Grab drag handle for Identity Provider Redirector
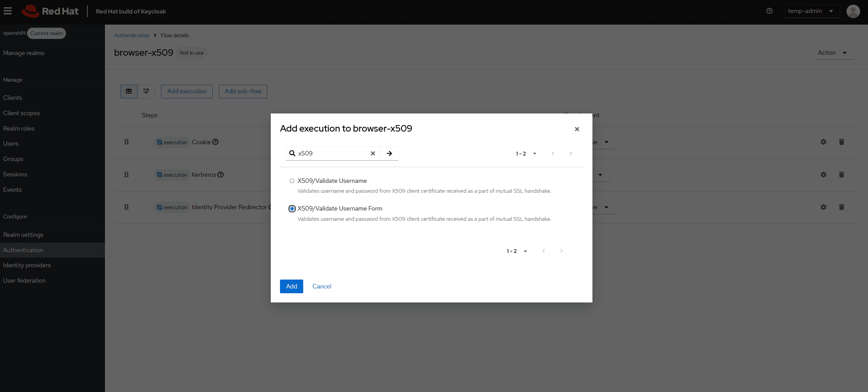Viewport: 868px width, 392px height. pos(126,207)
